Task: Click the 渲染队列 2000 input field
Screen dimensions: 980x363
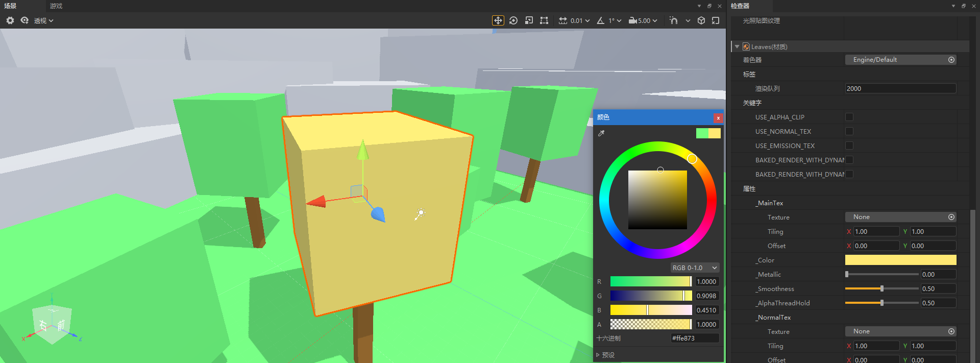Action: [901, 88]
